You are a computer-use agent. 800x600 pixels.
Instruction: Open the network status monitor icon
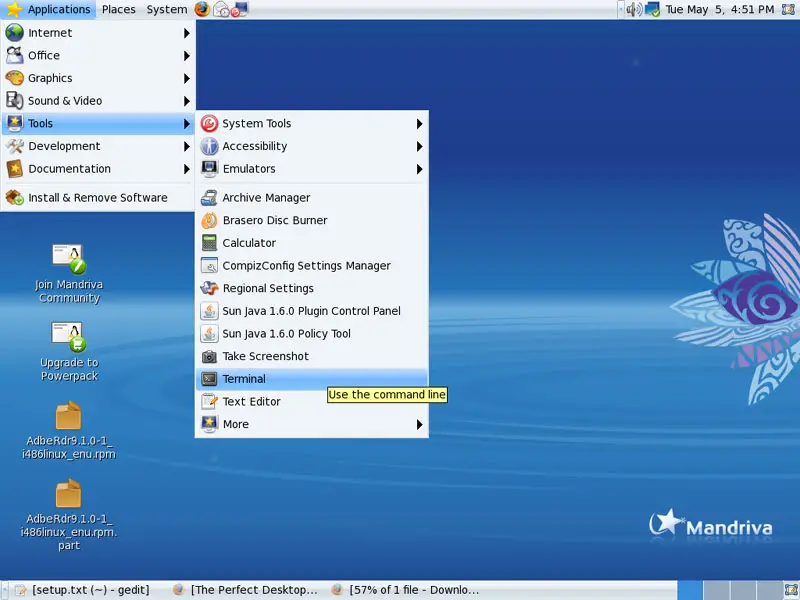coord(652,9)
